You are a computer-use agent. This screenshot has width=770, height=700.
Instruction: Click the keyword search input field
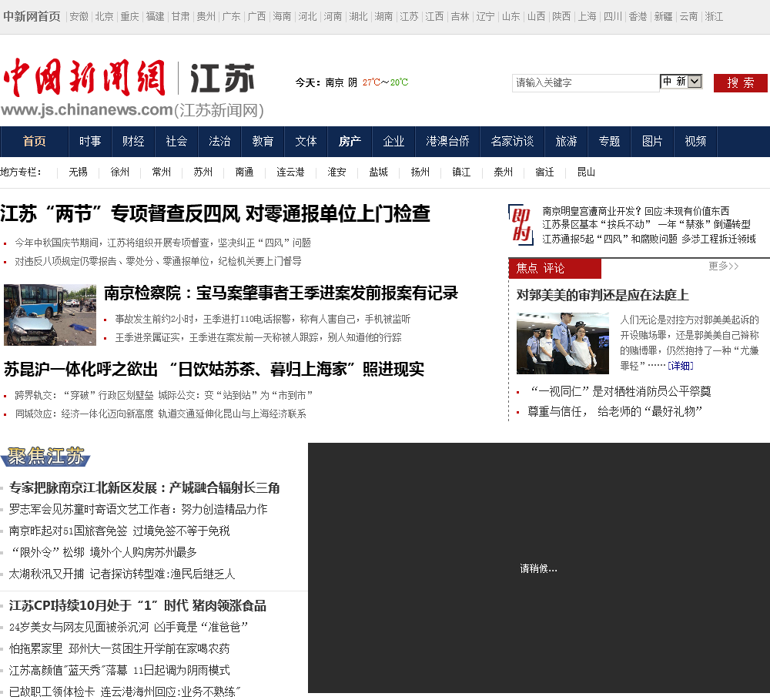coord(585,82)
